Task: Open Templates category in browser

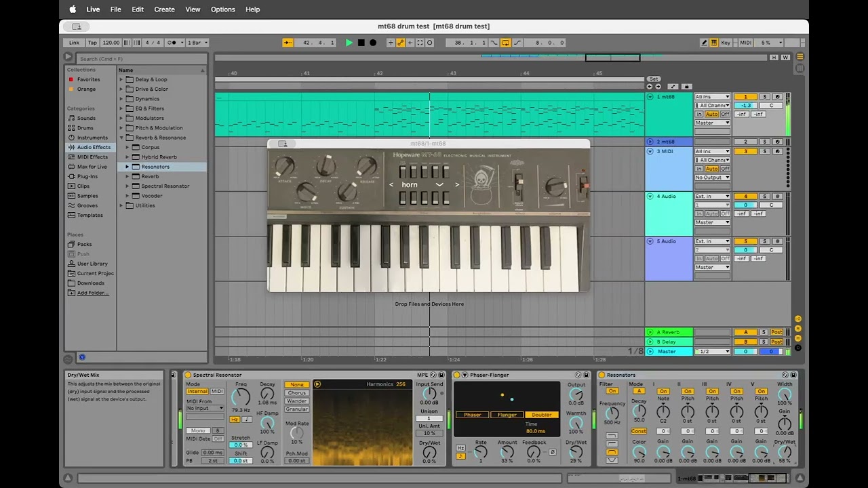Action: click(x=90, y=215)
